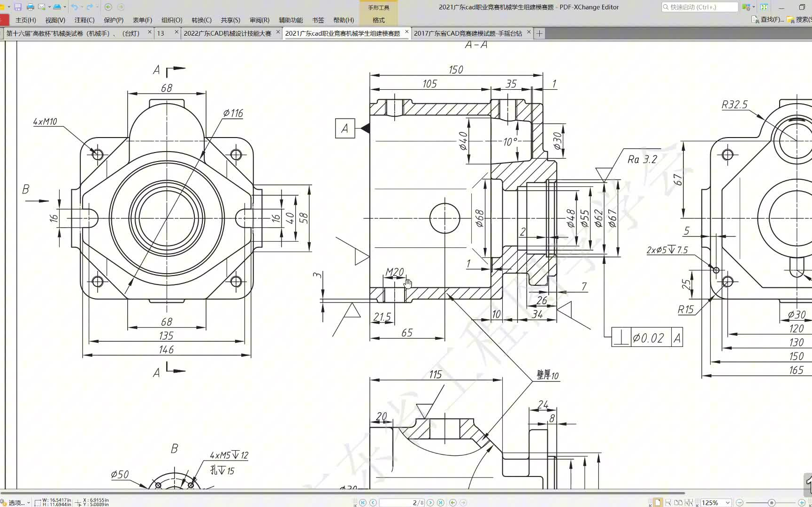Viewport: 812px width, 507px height.
Task: Click the zoom out minus button
Action: pyautogui.click(x=740, y=502)
